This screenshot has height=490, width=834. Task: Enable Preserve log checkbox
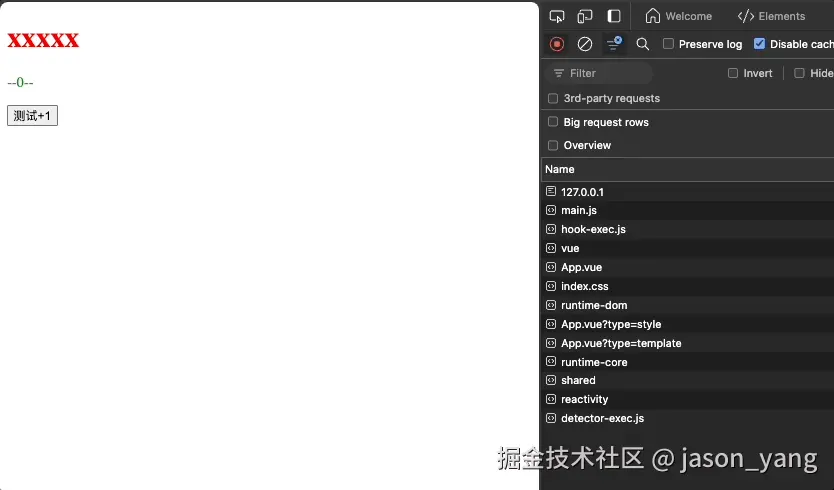click(x=669, y=44)
